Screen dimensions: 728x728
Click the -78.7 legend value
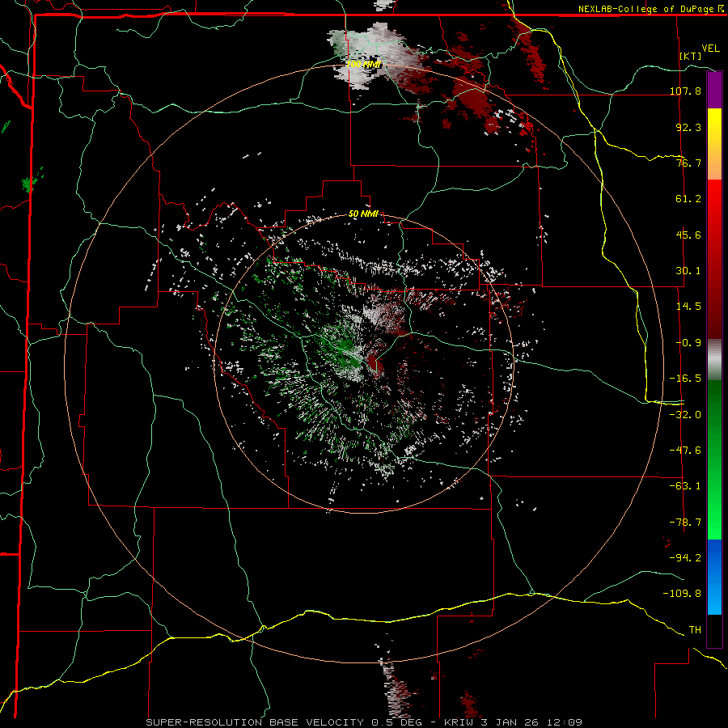(x=685, y=523)
